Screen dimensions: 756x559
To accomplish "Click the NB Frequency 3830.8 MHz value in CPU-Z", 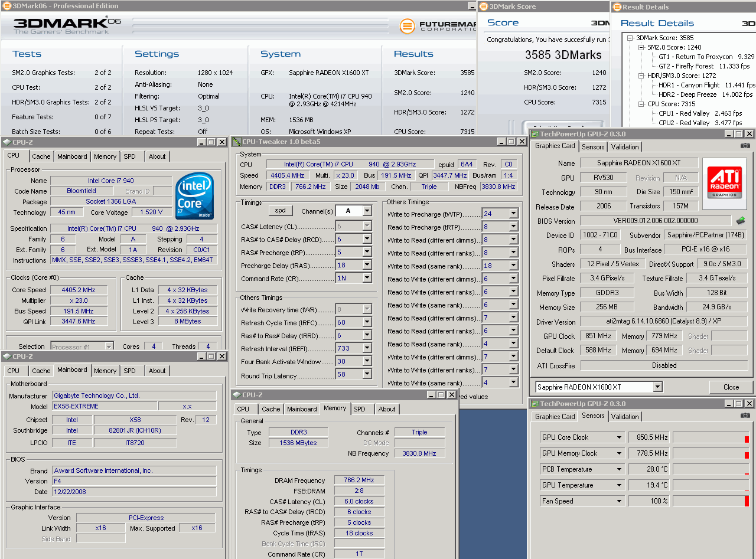I will pos(419,453).
